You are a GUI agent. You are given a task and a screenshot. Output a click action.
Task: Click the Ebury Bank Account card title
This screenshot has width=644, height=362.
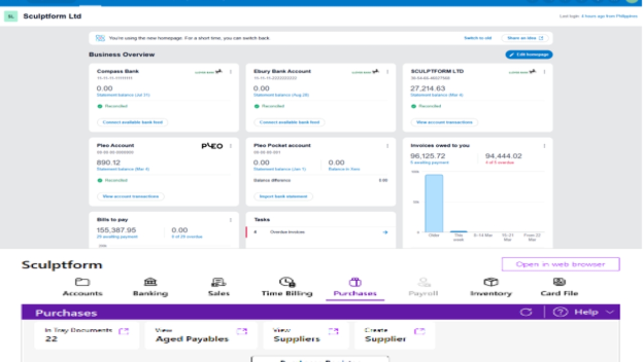pos(282,71)
